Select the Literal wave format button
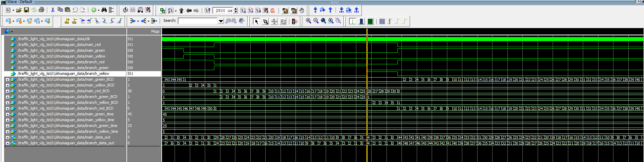Viewport: 644px width, 162px height. [x=353, y=21]
